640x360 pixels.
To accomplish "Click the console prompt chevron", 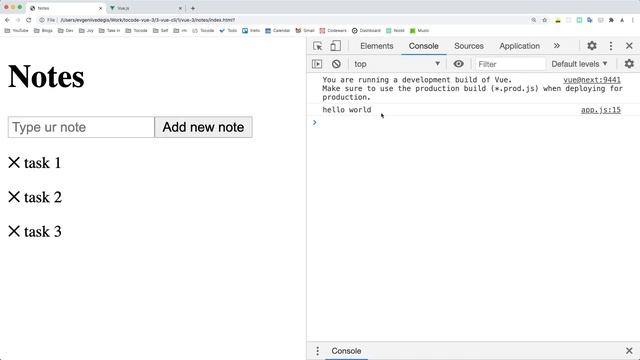I will (314, 122).
